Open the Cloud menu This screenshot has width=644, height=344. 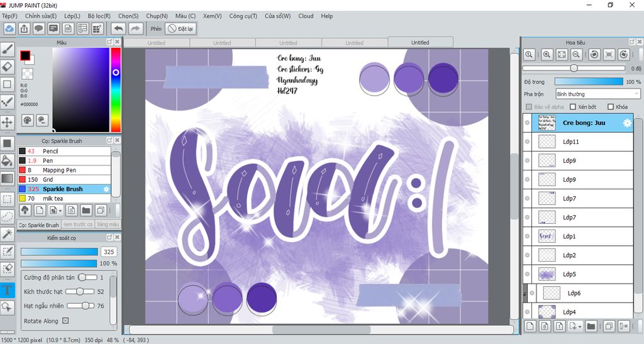tap(306, 16)
